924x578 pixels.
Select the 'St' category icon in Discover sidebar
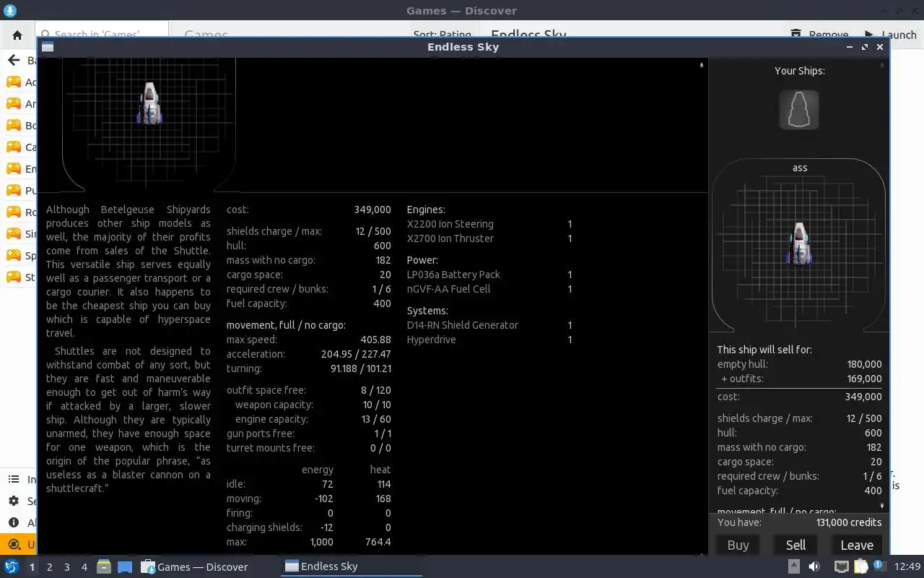click(14, 277)
